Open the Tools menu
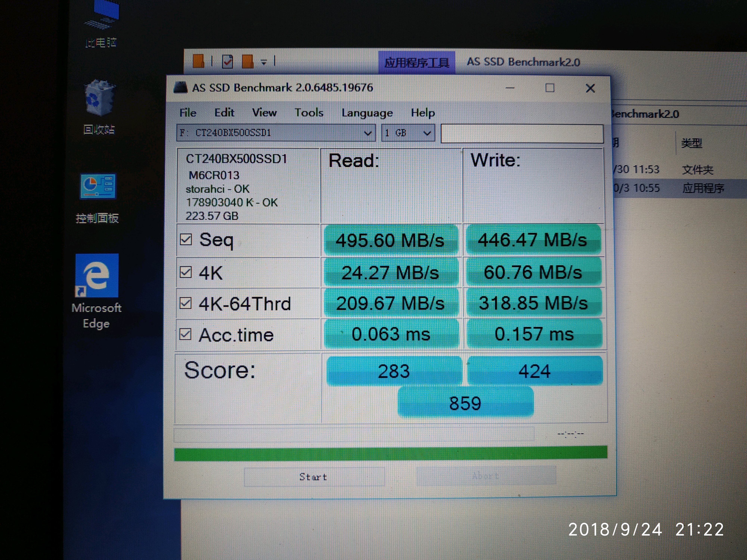Viewport: 747px width, 560px height. coord(309,112)
